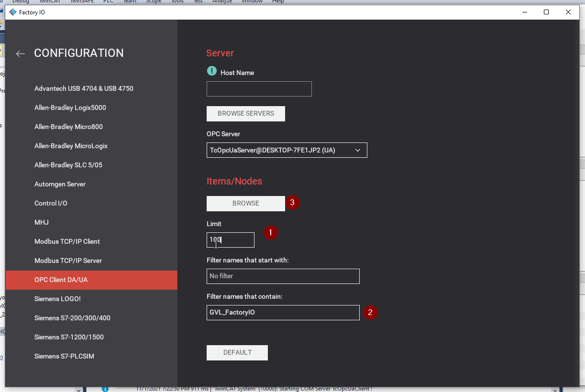Click the 'Filter names that start with' field

click(283, 276)
